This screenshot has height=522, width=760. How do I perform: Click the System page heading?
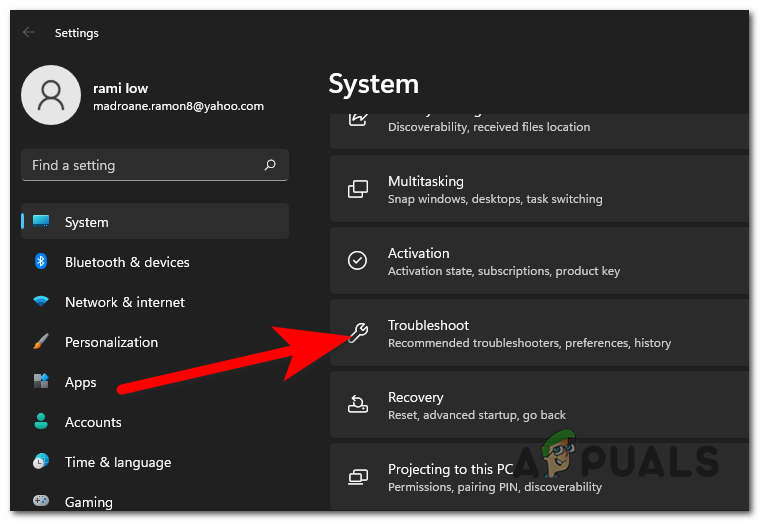point(373,84)
